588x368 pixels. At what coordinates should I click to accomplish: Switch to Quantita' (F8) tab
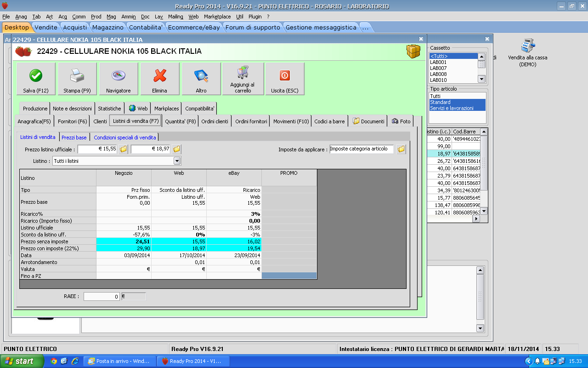click(180, 121)
